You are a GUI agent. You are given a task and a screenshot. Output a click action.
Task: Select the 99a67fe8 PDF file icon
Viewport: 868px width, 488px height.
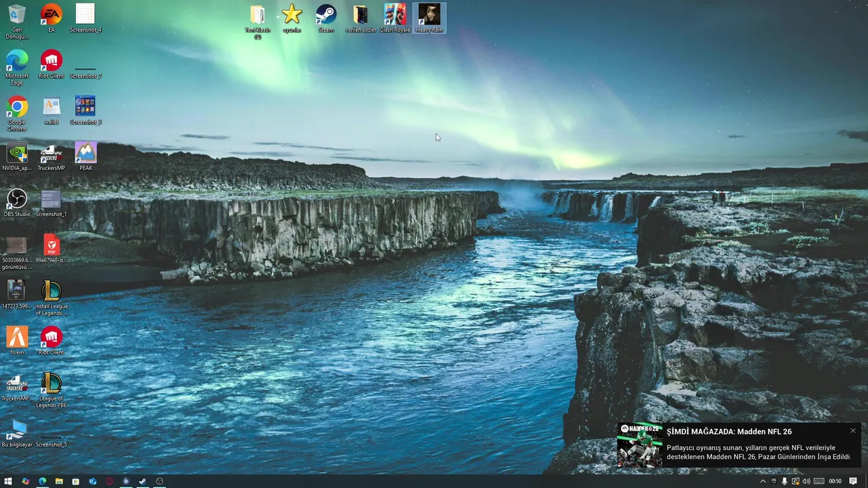pos(52,249)
